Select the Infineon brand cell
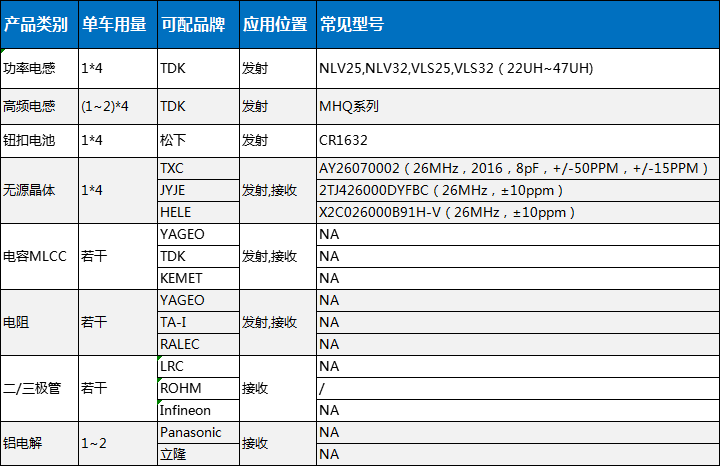Screen dimensions: 720x467 pos(198,411)
